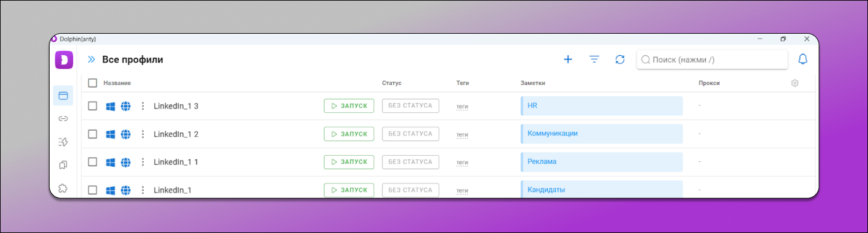The height and width of the screenshot is (233, 868).
Task: Open the filter icon in top toolbar
Action: click(594, 59)
